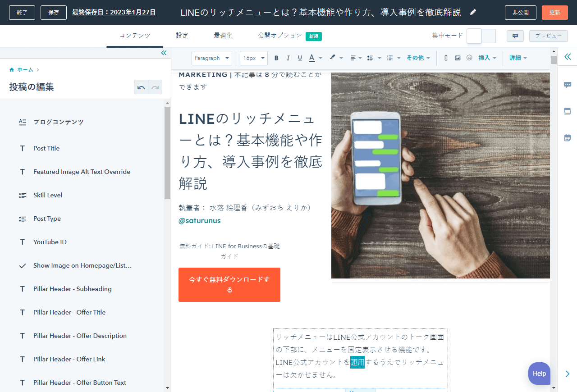Toggle 集中モード switch
Viewport: 577px width, 392px height.
pos(481,36)
